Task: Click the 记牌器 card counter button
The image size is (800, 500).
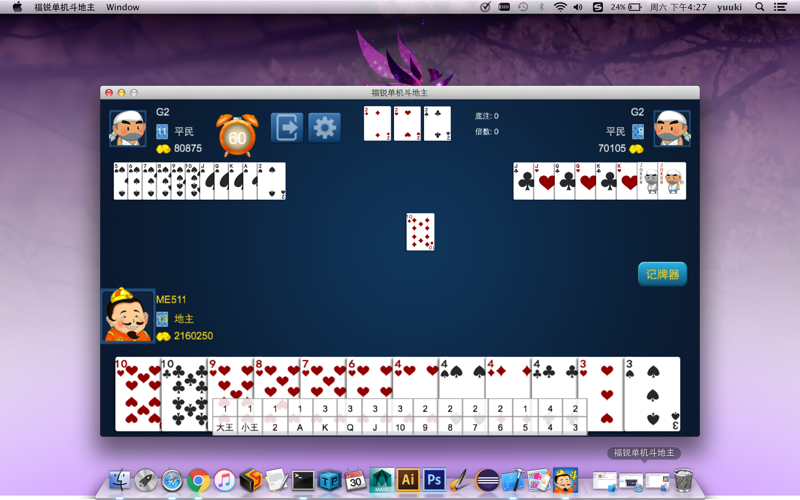Action: (x=662, y=274)
